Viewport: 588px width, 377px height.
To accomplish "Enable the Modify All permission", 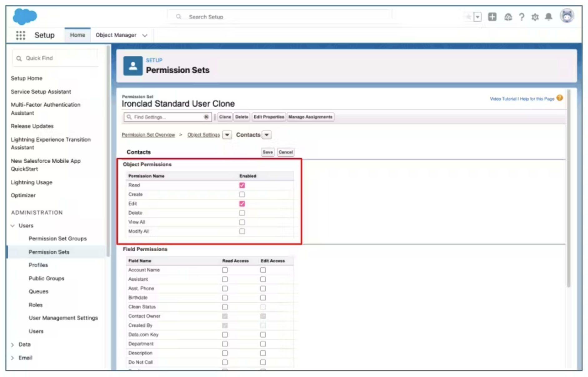I will [x=242, y=231].
